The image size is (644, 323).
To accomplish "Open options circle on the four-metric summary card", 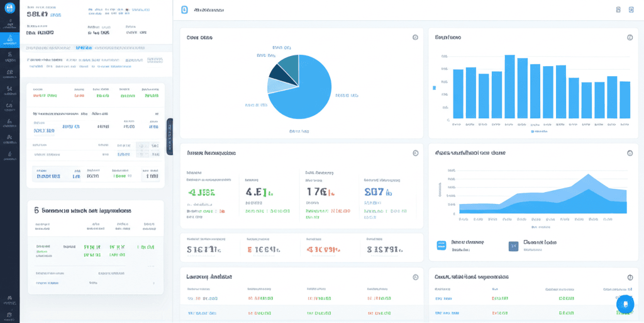I will pyautogui.click(x=415, y=153).
